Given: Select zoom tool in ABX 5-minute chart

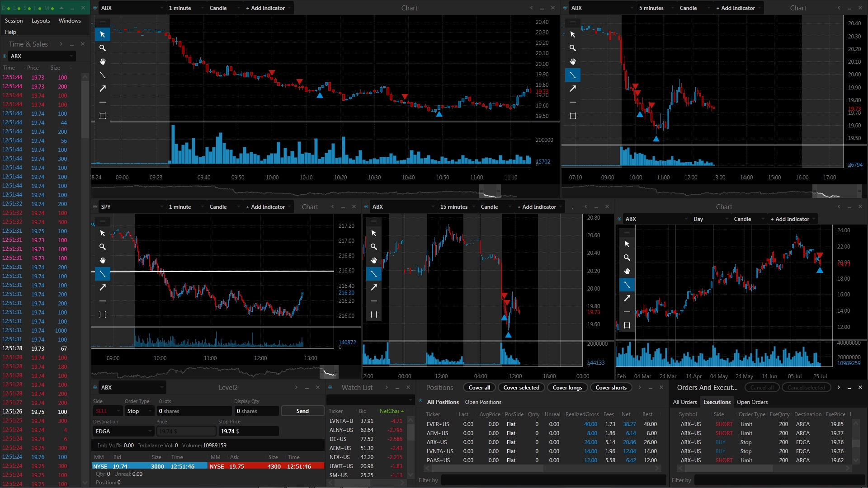Looking at the screenshot, I should pos(573,48).
